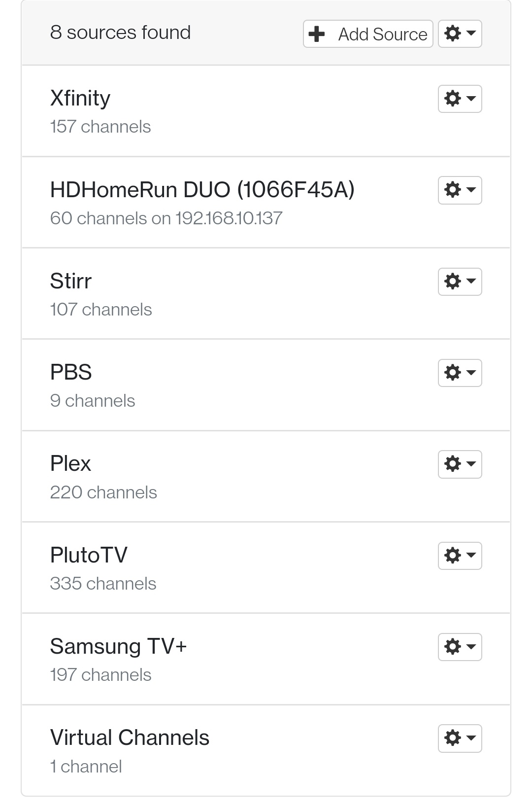Open the PBS source gear dropdown
532x808 pixels.
click(x=460, y=373)
